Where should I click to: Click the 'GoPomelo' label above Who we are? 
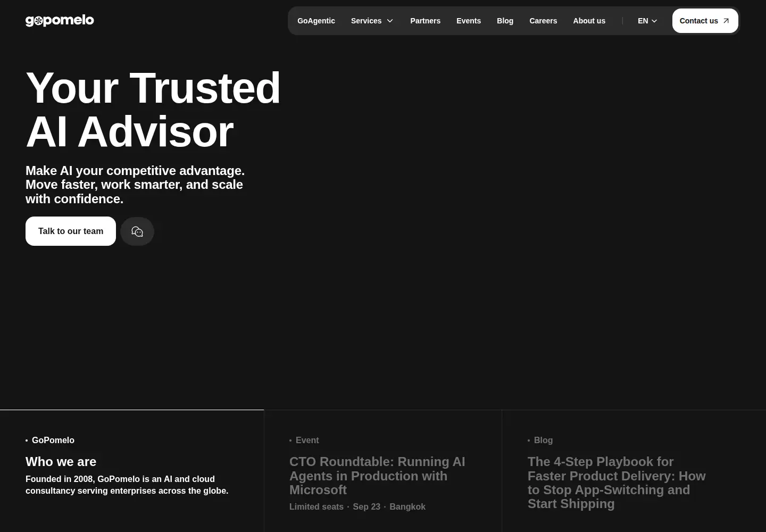pyautogui.click(x=53, y=440)
